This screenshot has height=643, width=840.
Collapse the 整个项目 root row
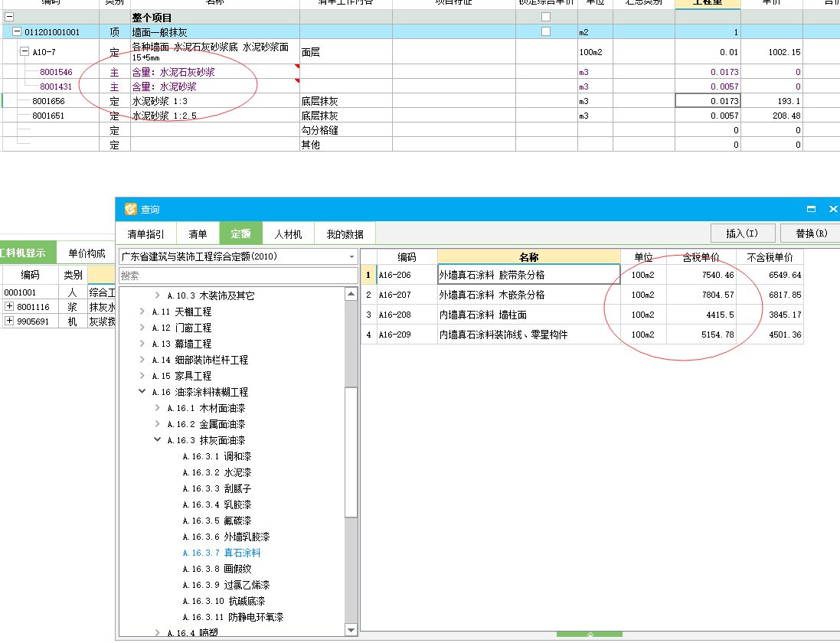pyautogui.click(x=9, y=17)
